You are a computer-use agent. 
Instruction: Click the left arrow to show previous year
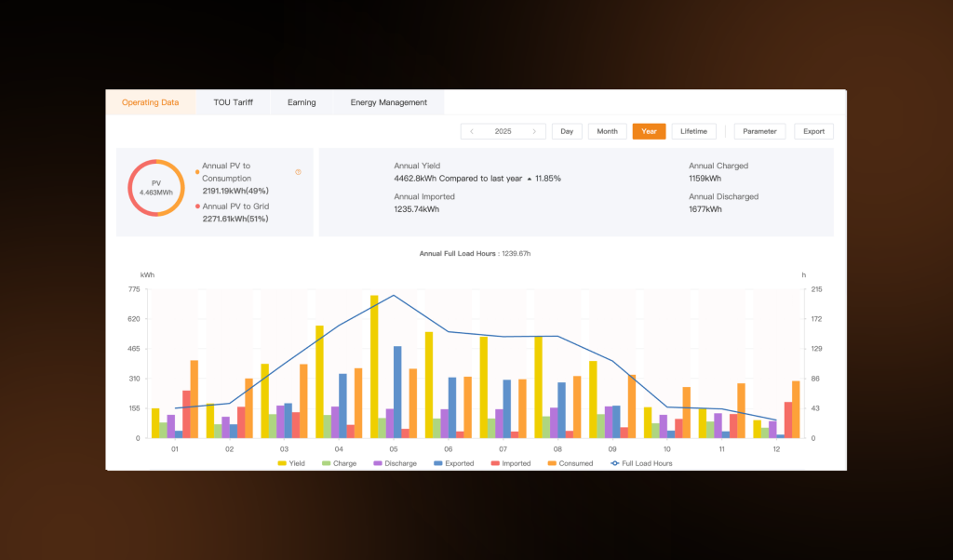tap(472, 131)
